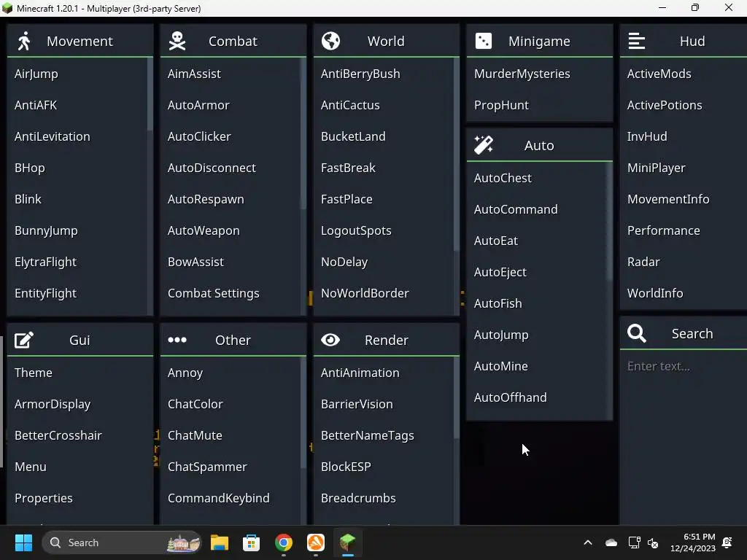Image resolution: width=747 pixels, height=560 pixels.
Task: Enable FastBreak in World
Action: click(x=384, y=168)
